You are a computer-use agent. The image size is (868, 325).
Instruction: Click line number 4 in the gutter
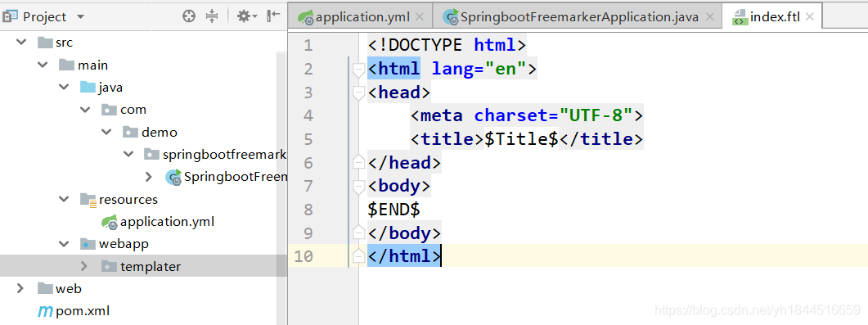[308, 115]
